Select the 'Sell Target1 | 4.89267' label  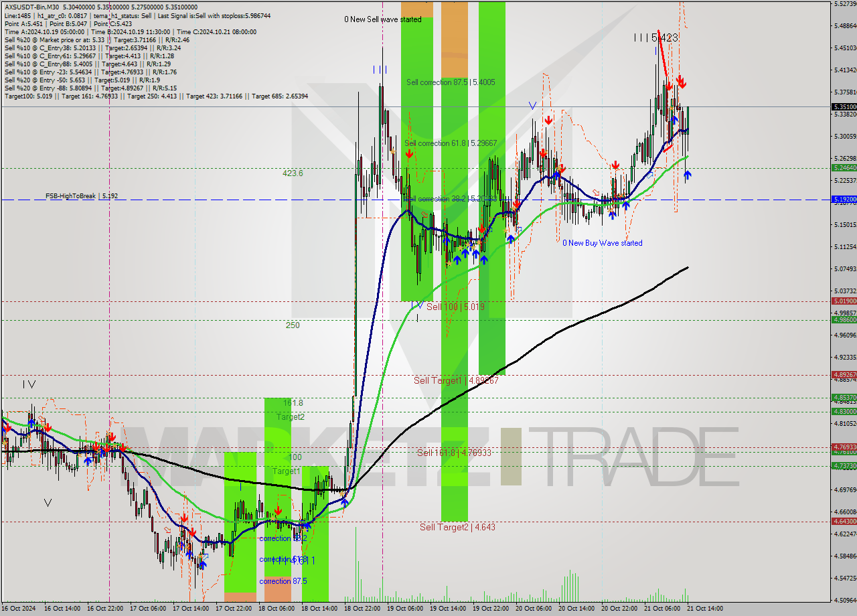coord(456,380)
